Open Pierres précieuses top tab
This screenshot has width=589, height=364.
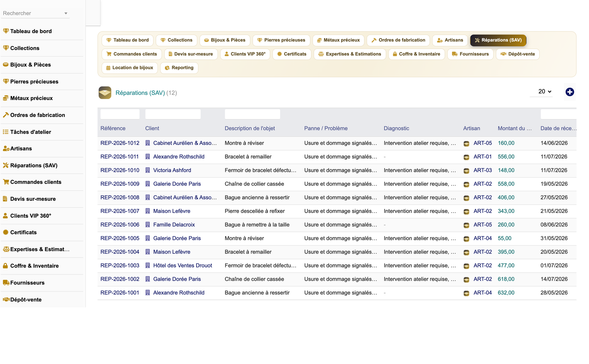coord(281,40)
